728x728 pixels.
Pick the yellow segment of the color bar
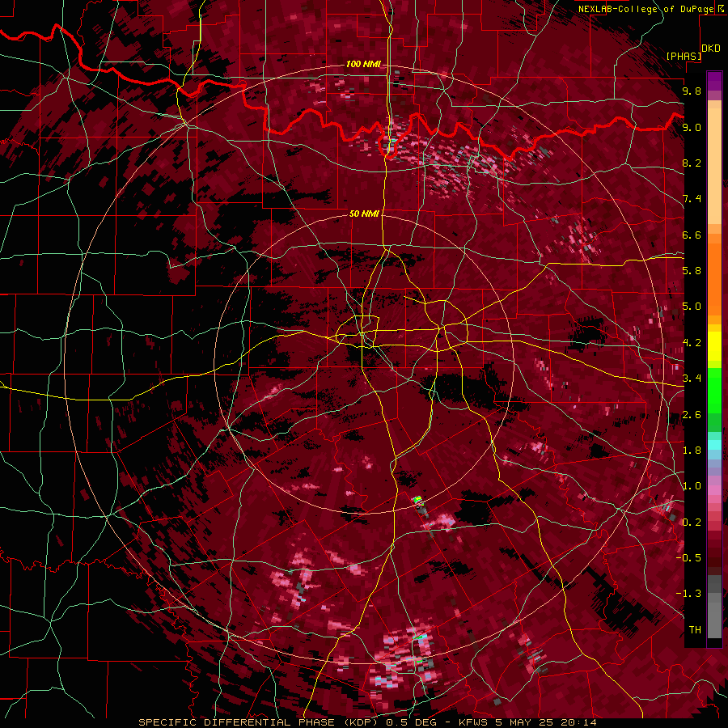point(714,346)
